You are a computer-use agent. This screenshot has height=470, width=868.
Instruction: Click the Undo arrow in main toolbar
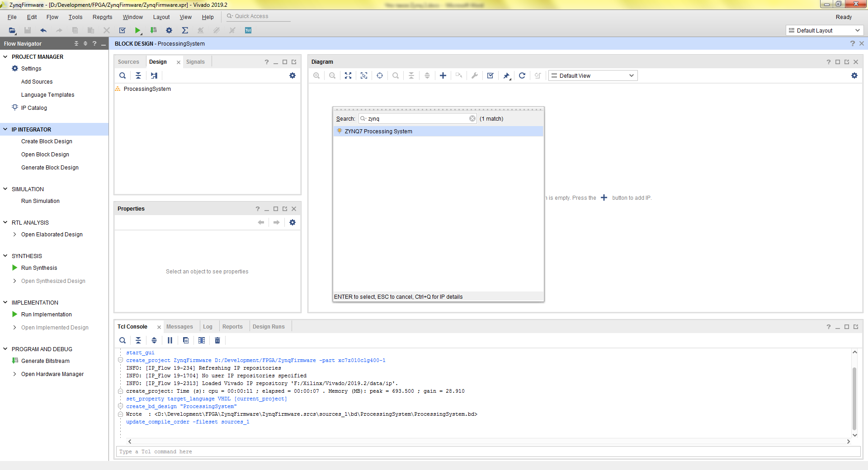click(43, 30)
